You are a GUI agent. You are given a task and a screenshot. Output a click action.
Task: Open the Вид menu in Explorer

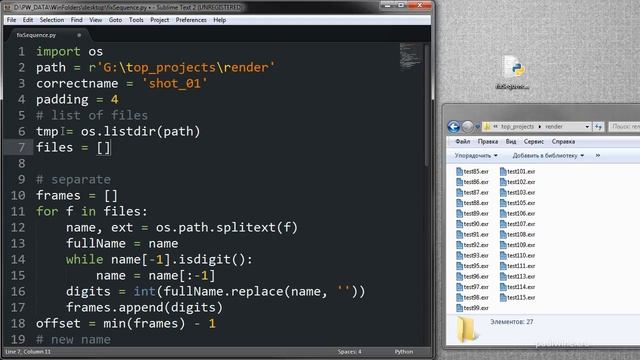click(x=511, y=142)
